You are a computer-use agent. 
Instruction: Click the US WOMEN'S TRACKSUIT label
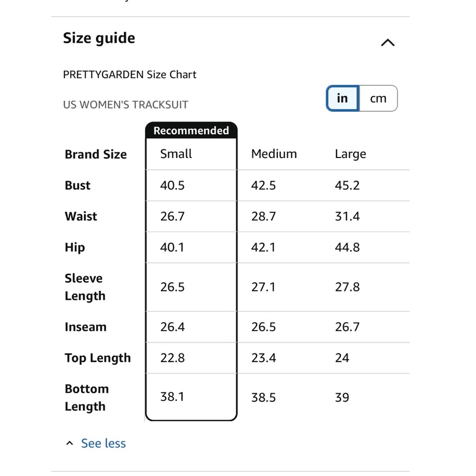(126, 105)
